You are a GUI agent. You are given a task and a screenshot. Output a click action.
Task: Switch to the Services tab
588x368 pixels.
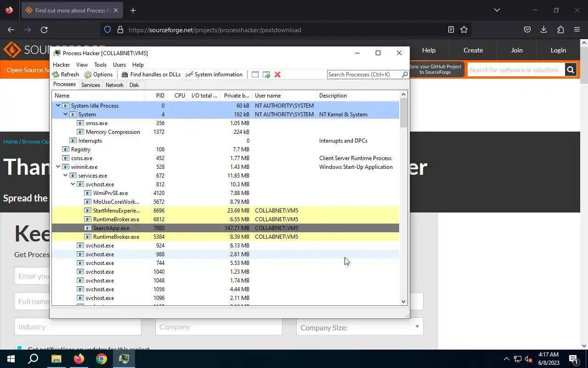(90, 85)
